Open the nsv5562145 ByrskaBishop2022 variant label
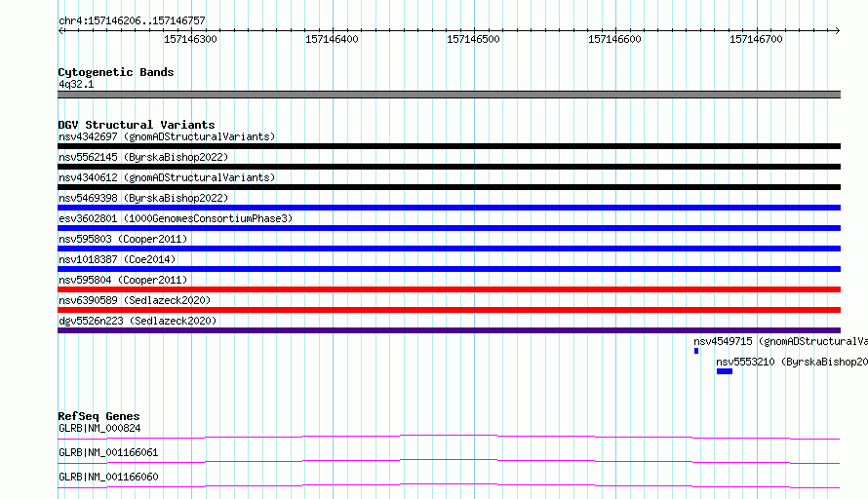Image resolution: width=868 pixels, height=499 pixels. click(143, 157)
